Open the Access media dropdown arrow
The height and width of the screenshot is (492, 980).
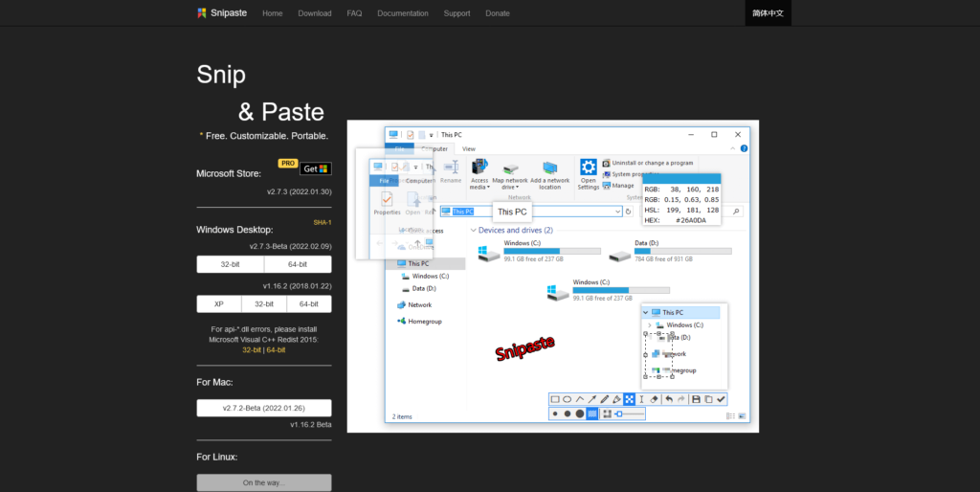(489, 188)
